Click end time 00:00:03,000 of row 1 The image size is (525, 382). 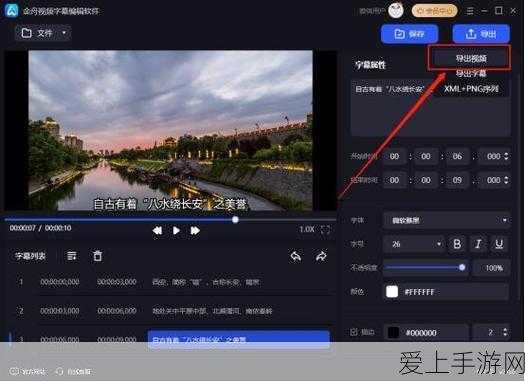[117, 282]
